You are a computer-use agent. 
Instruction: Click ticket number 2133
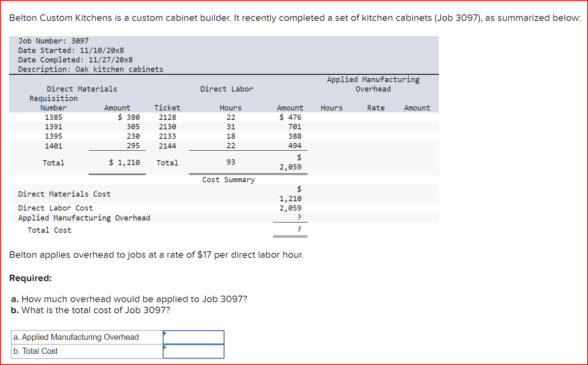click(168, 136)
